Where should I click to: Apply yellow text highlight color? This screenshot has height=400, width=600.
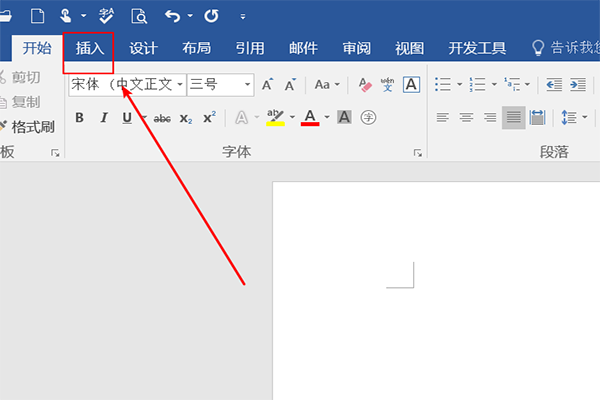(x=276, y=118)
